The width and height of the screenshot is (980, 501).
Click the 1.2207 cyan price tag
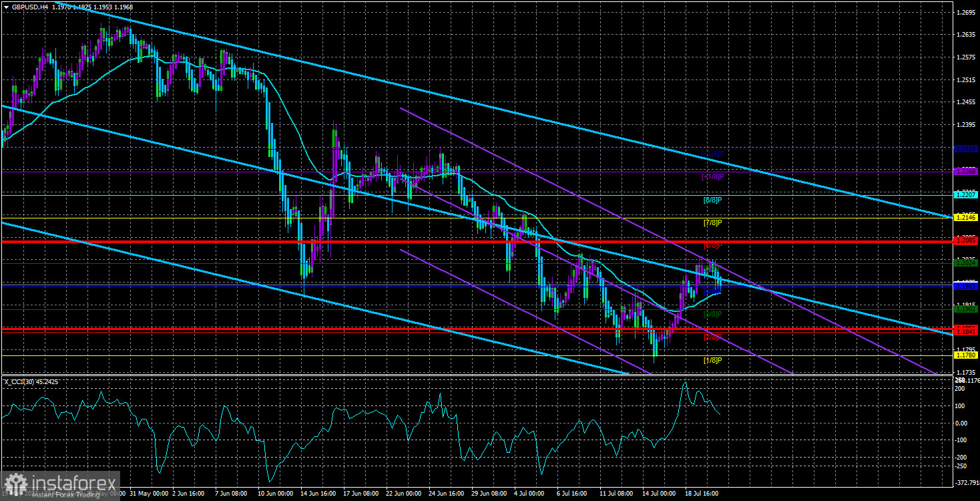[x=966, y=194]
